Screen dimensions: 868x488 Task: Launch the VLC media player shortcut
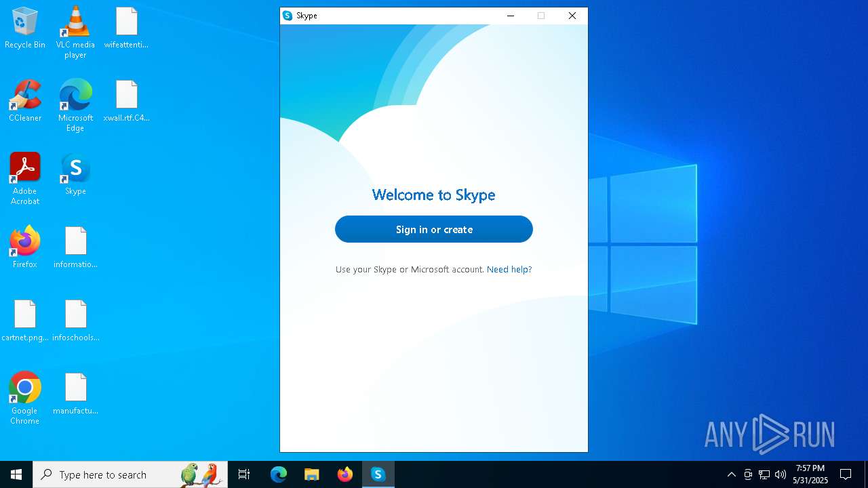click(x=75, y=33)
